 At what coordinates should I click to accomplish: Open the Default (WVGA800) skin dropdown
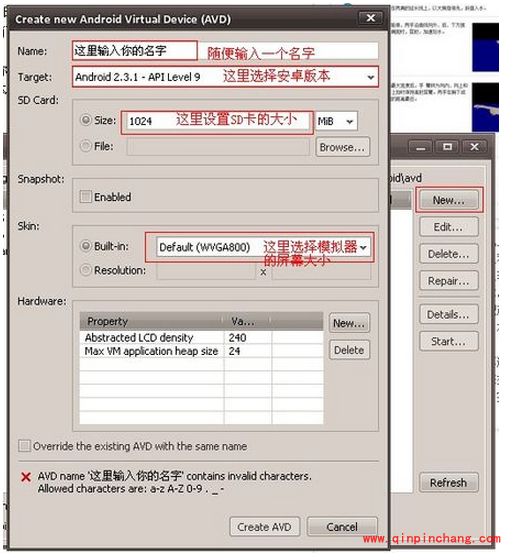pyautogui.click(x=263, y=247)
